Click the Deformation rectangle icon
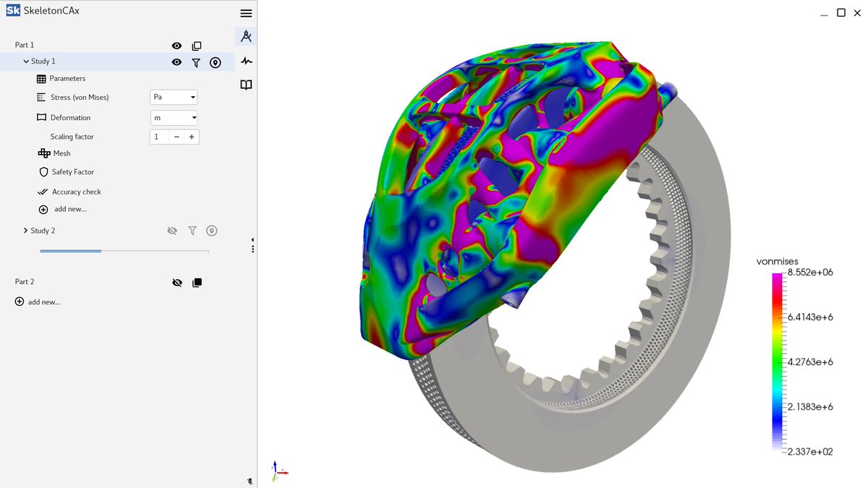The width and height of the screenshot is (868, 488). point(41,117)
